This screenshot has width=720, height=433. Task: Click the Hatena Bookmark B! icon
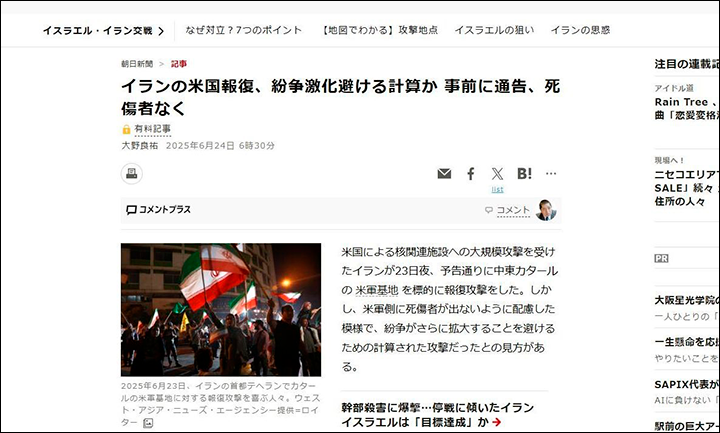tap(524, 174)
